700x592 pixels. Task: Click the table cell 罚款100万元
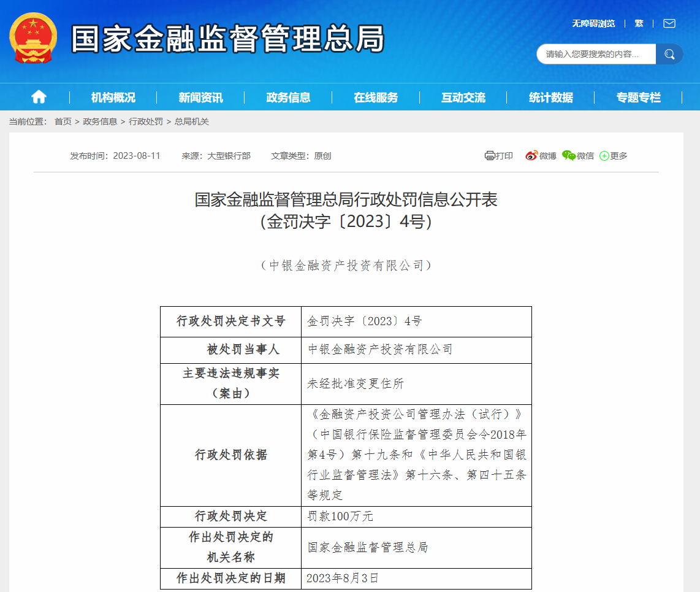pos(340,516)
